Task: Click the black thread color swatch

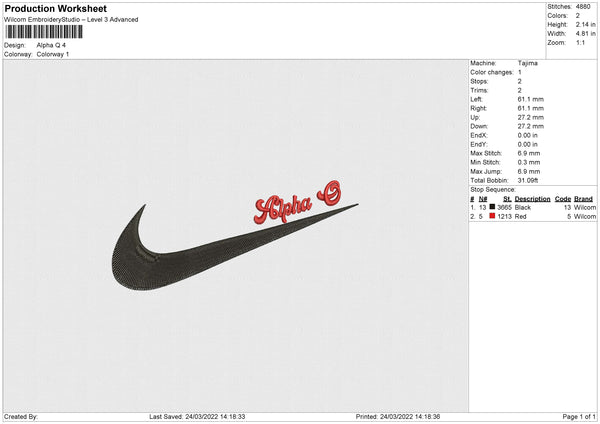Action: [492, 207]
